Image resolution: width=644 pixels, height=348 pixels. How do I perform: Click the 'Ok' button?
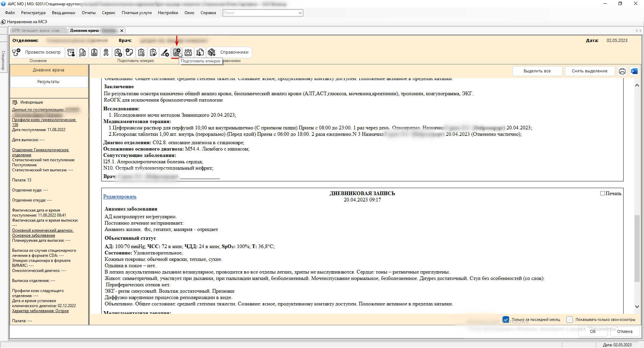593,331
